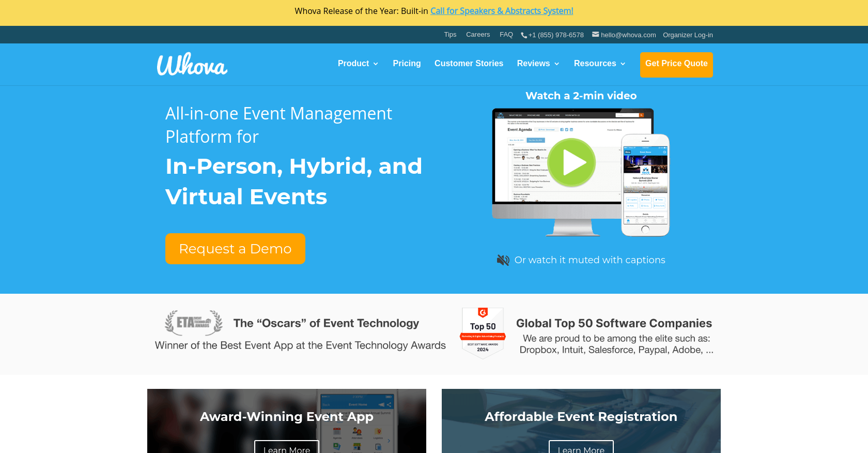This screenshot has height=453, width=868.
Task: Click the G2 Top 50 badge
Action: pos(483,333)
